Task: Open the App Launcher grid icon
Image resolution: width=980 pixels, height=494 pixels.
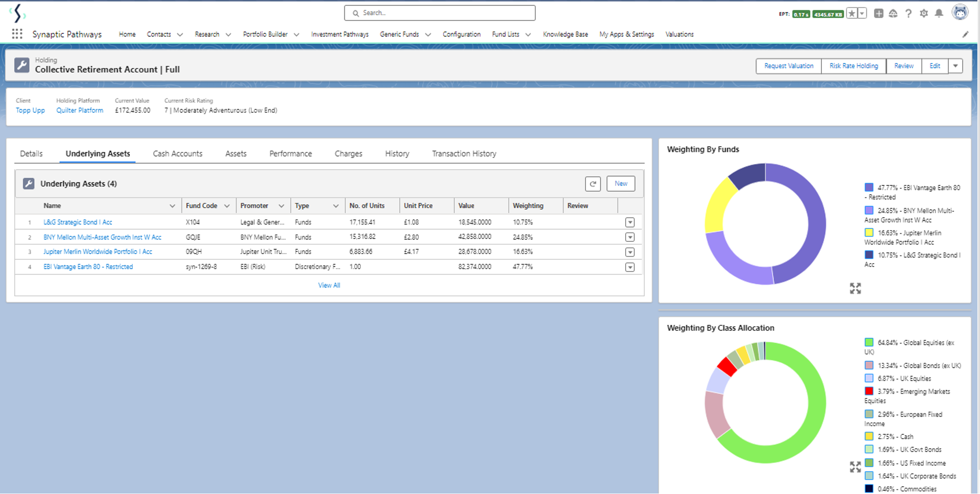Action: (17, 34)
